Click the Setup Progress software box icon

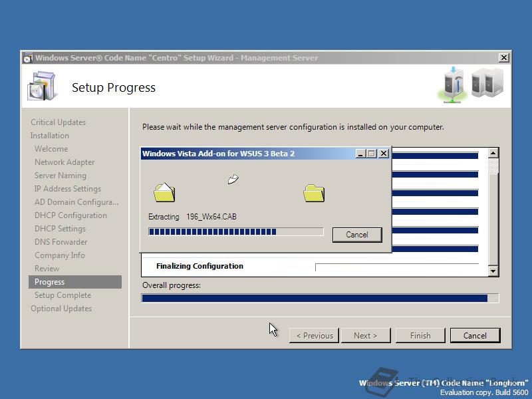(x=41, y=86)
